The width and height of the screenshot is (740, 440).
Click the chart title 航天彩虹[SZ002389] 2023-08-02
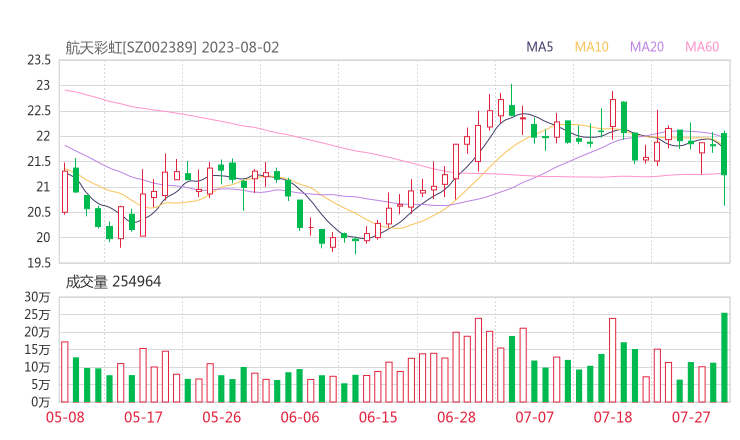coord(172,48)
